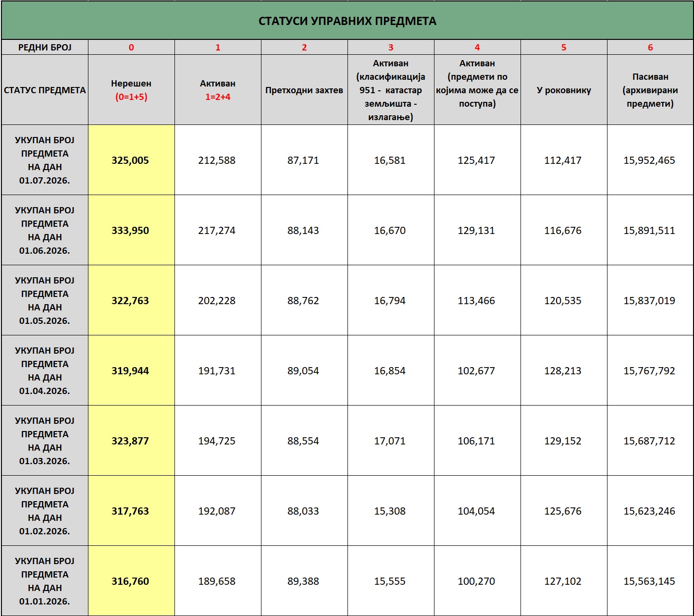
Task: Click the cell showing 88,143
Action: [304, 230]
